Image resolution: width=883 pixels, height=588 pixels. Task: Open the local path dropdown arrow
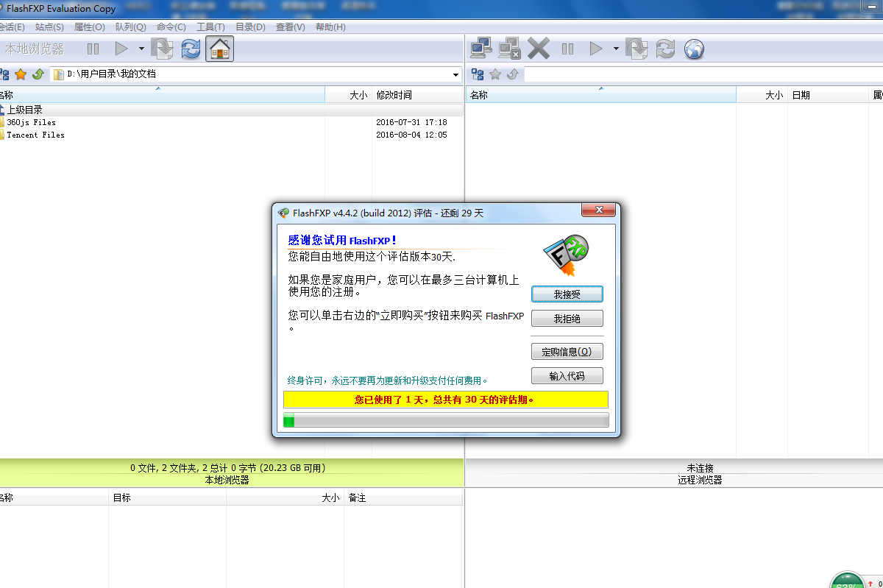point(456,74)
